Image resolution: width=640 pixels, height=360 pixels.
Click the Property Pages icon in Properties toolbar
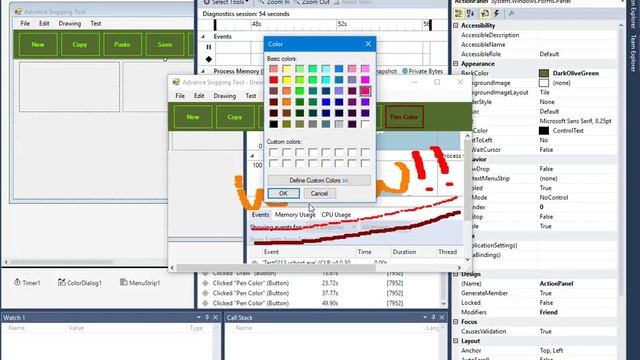(x=484, y=14)
